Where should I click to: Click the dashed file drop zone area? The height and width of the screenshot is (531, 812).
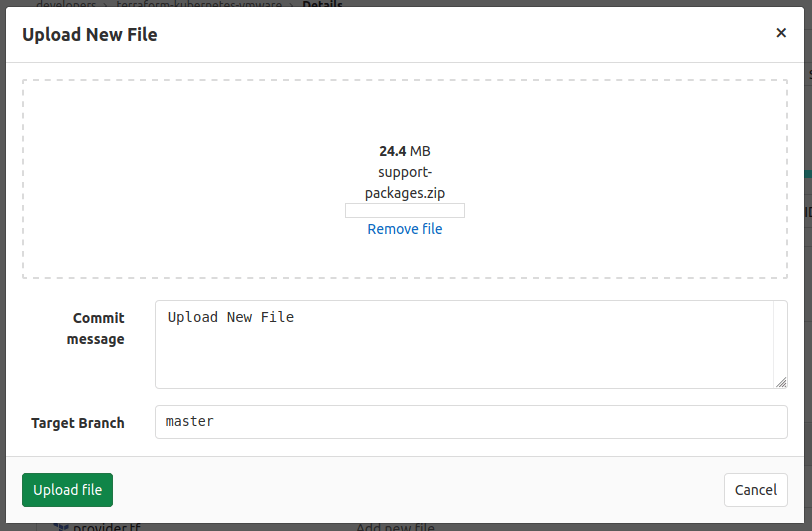[200, 180]
